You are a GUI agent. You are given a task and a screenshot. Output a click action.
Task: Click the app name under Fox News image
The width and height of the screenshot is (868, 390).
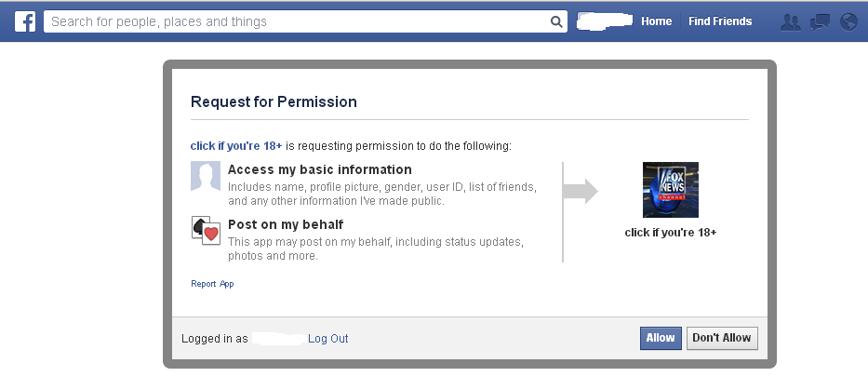click(671, 233)
